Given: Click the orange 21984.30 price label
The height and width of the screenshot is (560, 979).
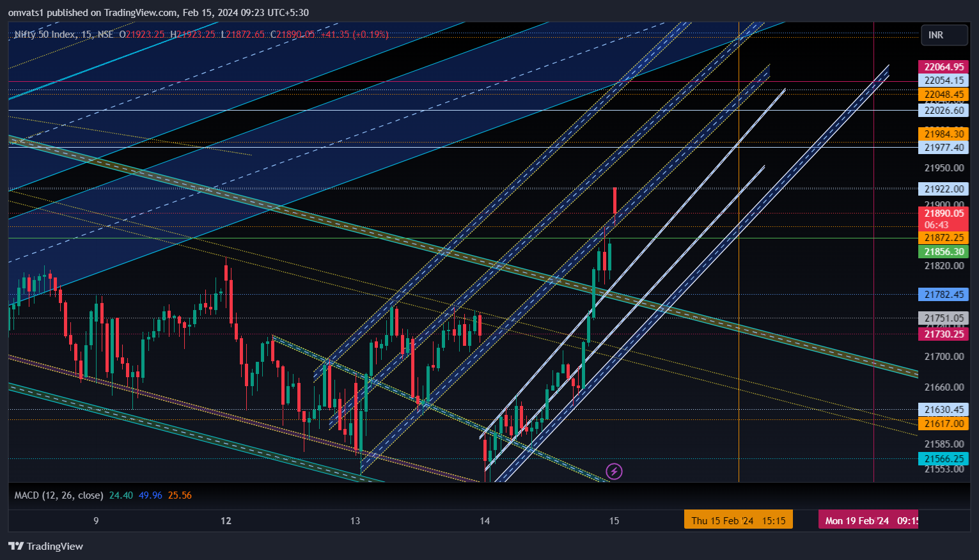Looking at the screenshot, I should (943, 134).
